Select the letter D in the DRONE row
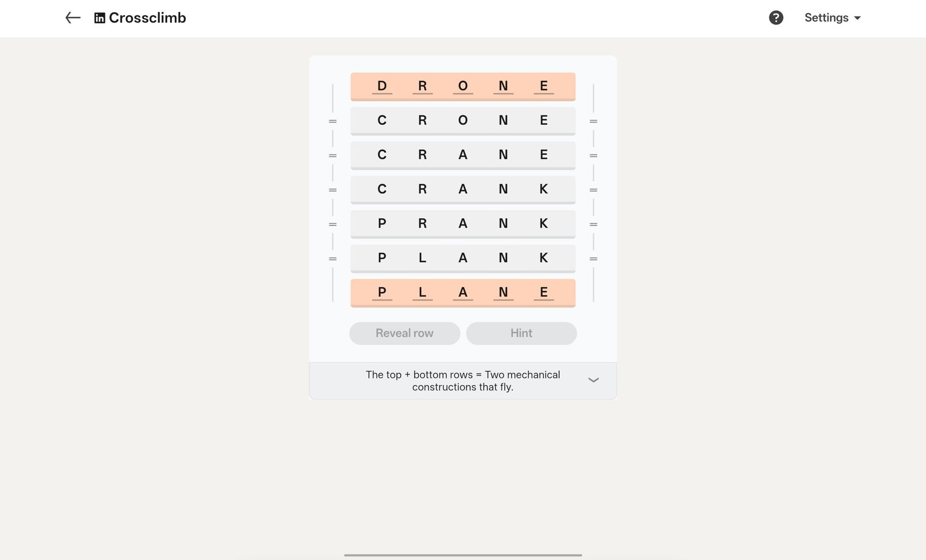926x560 pixels. click(x=381, y=86)
